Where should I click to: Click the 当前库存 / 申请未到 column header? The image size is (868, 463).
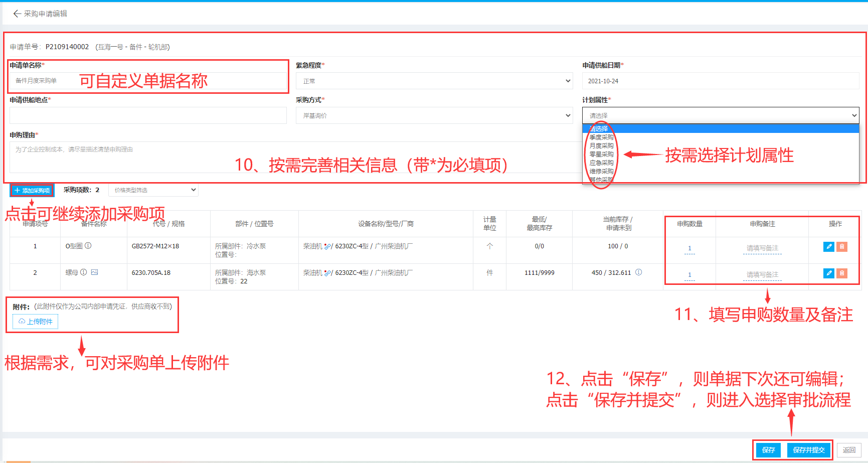click(x=619, y=224)
